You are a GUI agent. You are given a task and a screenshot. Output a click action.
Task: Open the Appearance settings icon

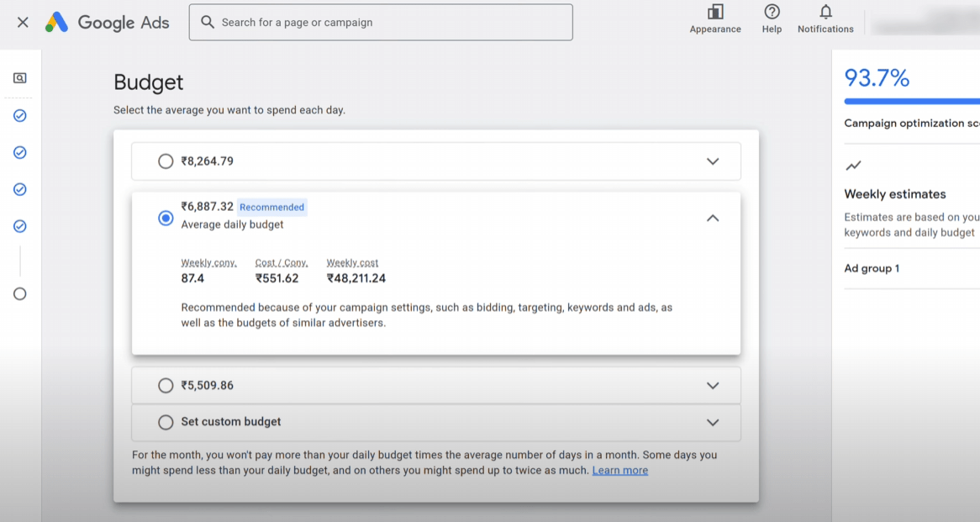point(715,13)
